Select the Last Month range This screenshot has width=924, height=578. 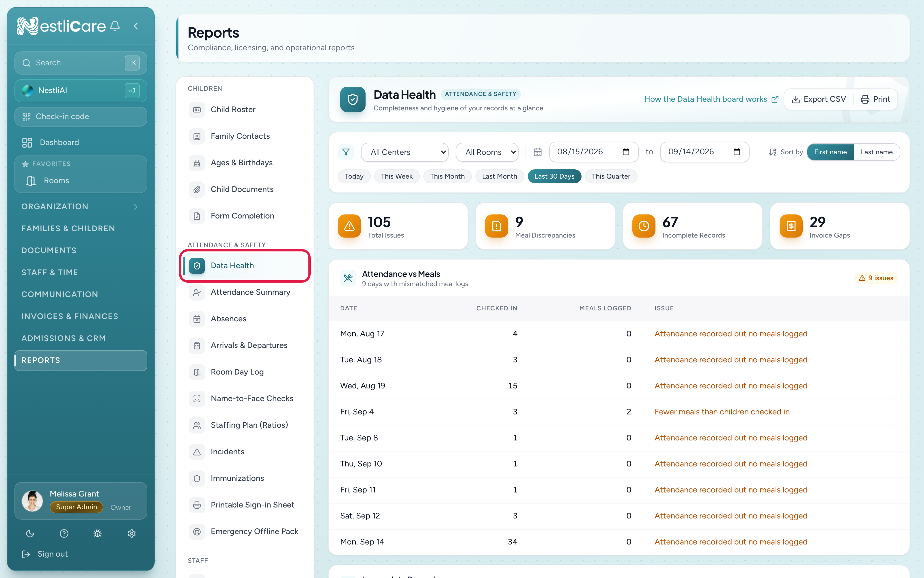point(500,176)
